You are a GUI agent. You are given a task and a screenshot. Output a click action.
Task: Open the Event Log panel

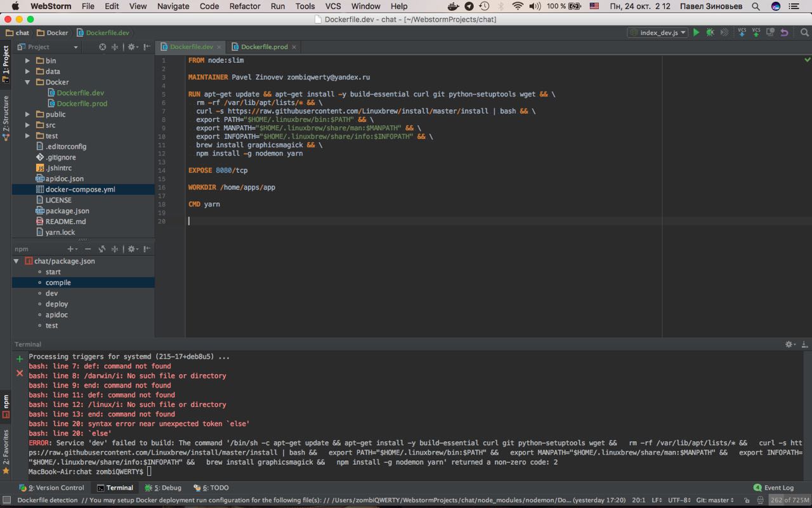[773, 488]
